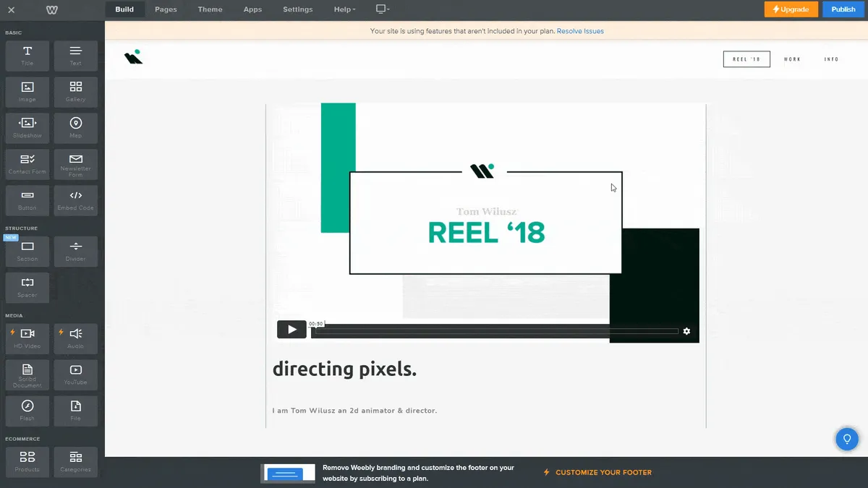Select the Button element
Image resolution: width=868 pixels, height=488 pixels.
pyautogui.click(x=27, y=200)
